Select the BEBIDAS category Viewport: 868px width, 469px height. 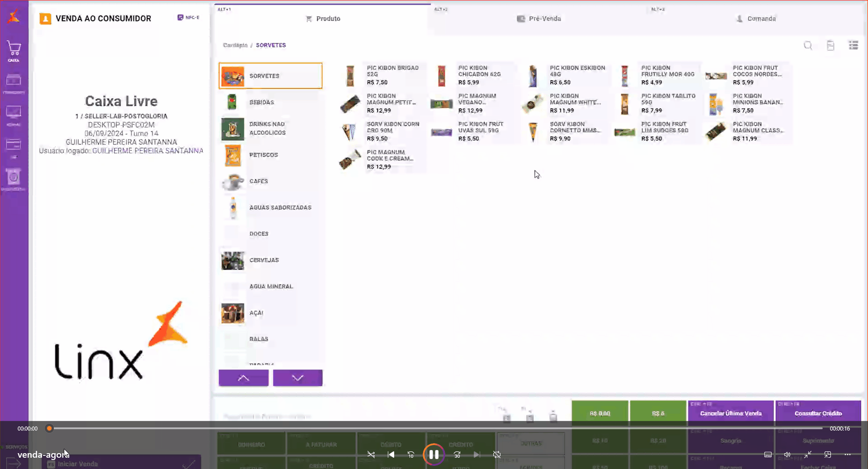point(271,102)
